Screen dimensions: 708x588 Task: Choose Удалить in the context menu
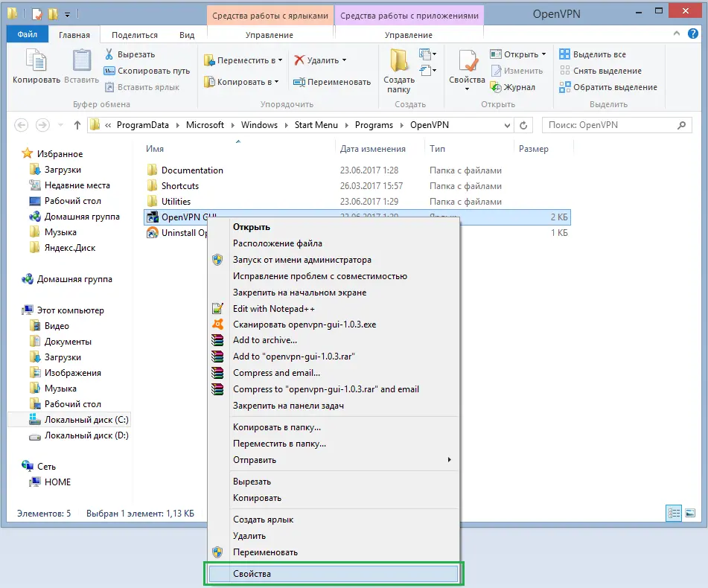click(x=334, y=536)
